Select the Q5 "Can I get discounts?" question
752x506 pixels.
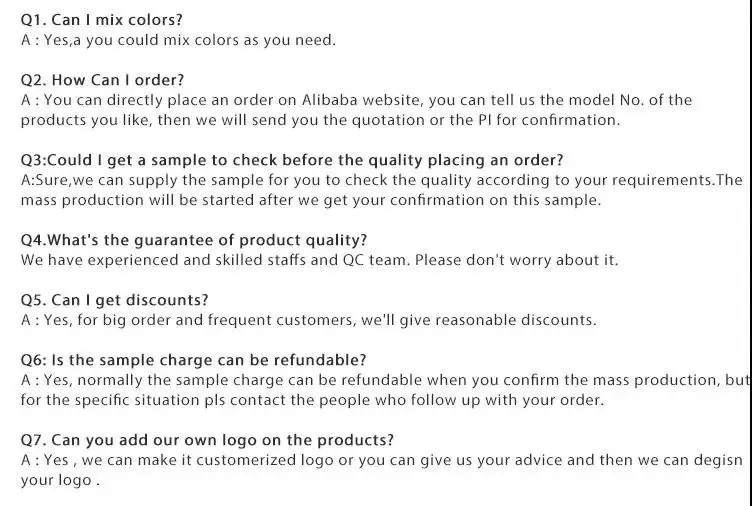114,300
